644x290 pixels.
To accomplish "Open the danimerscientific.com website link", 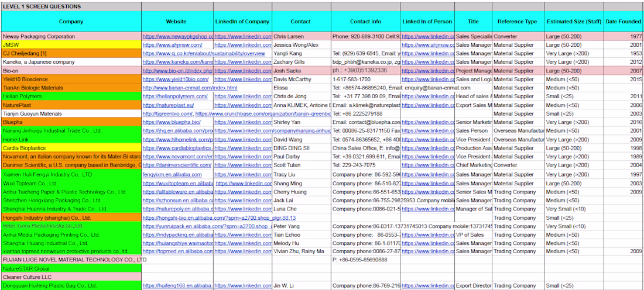I will pos(177,165).
